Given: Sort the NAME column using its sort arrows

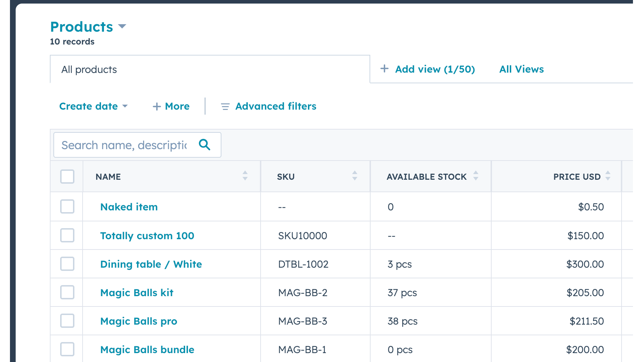Looking at the screenshot, I should click(245, 176).
